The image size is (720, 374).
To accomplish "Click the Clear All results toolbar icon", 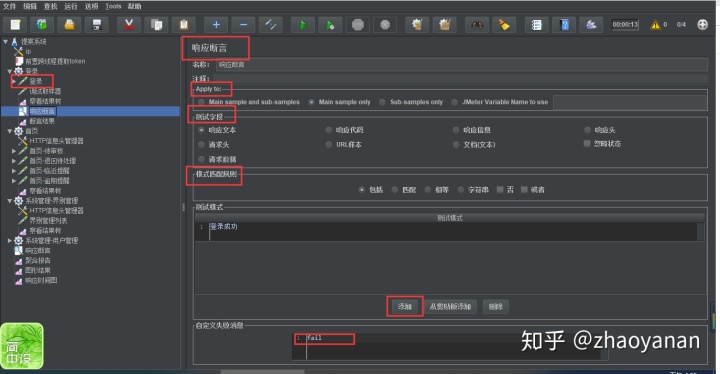I will [444, 24].
